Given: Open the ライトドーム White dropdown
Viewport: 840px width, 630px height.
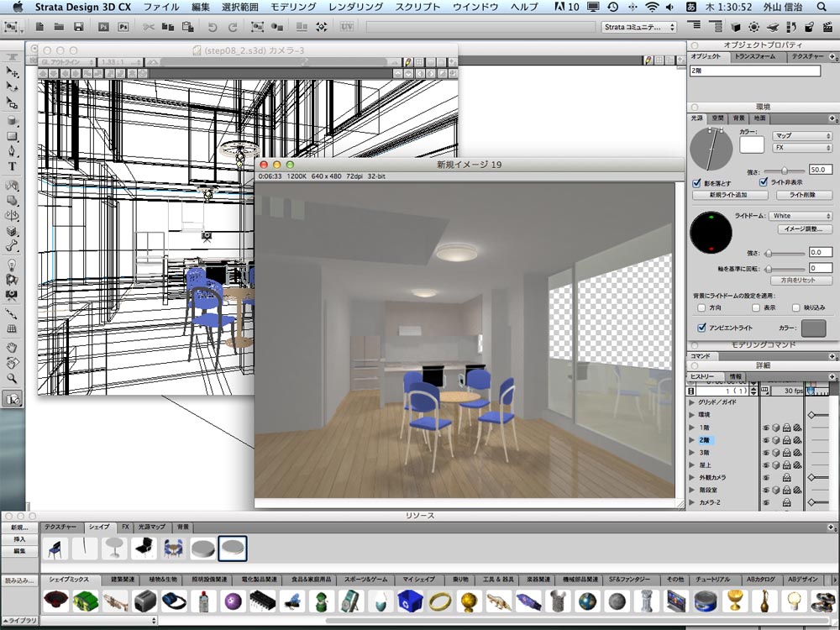Looking at the screenshot, I should (x=801, y=215).
